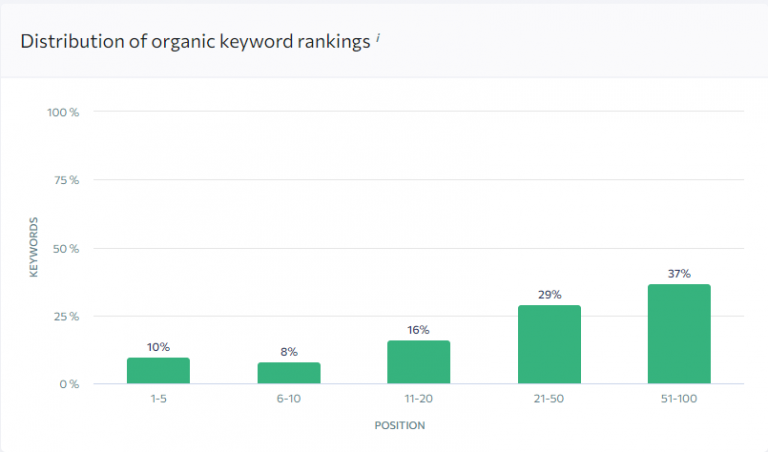This screenshot has height=452, width=768.
Task: Click the 10% value label
Action: click(x=158, y=347)
